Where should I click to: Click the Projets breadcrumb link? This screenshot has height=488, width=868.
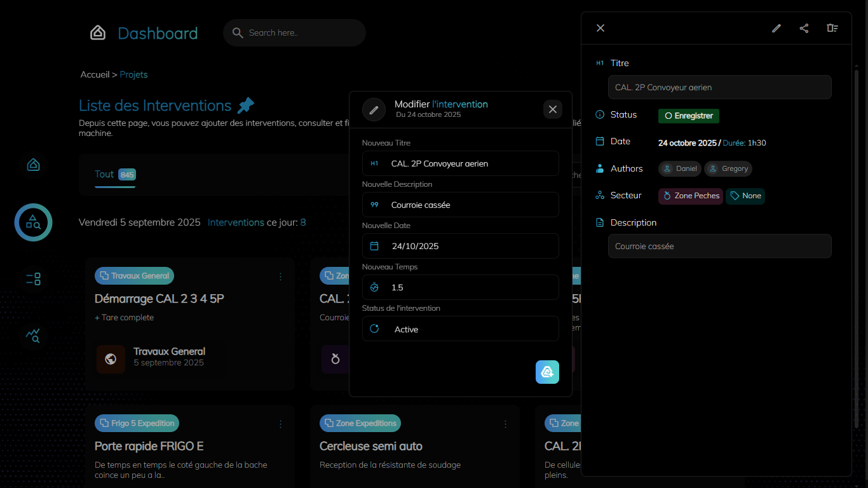133,74
